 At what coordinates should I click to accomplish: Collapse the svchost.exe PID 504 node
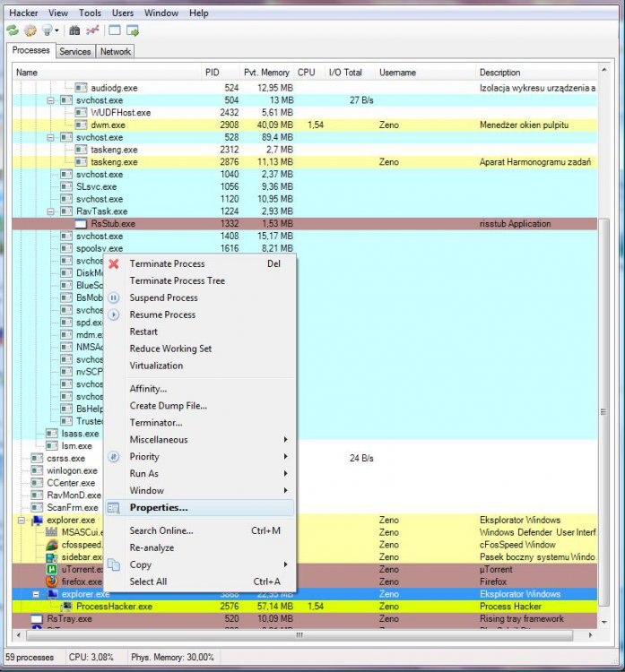tap(50, 100)
